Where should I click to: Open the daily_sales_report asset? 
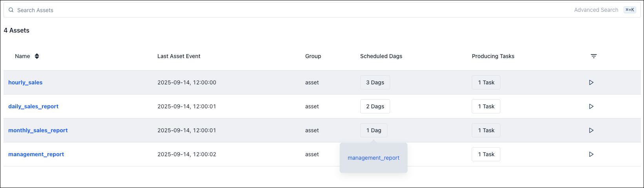[x=33, y=106]
